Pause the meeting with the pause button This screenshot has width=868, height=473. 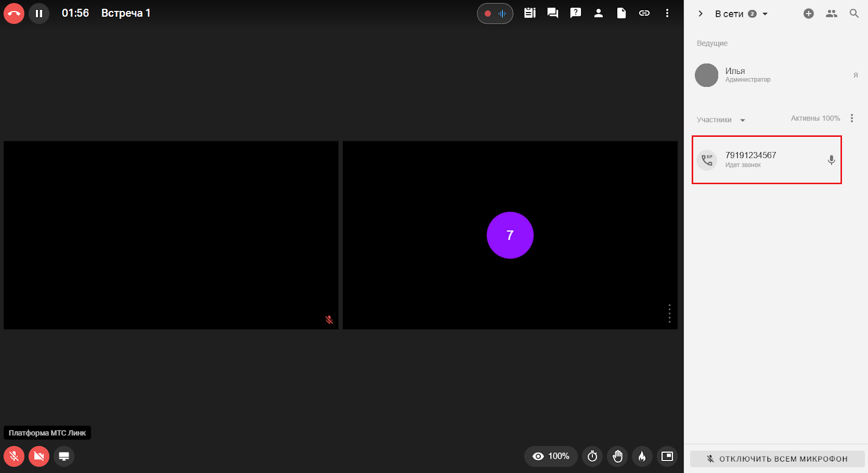tap(39, 14)
